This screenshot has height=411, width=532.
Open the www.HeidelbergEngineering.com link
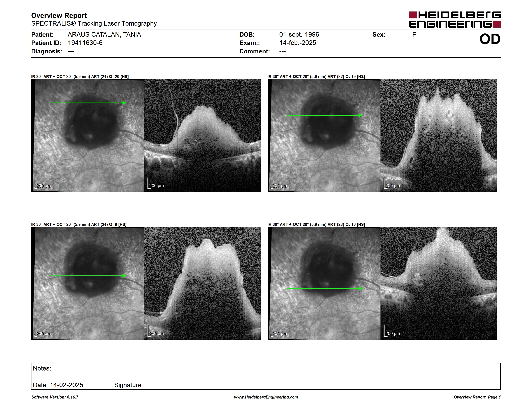coord(266,397)
